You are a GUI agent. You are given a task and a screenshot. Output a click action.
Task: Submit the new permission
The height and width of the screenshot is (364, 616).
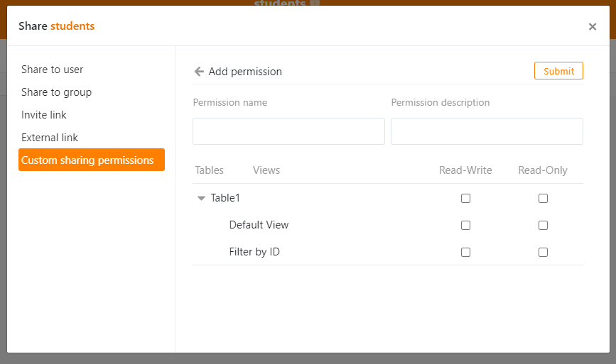click(558, 71)
